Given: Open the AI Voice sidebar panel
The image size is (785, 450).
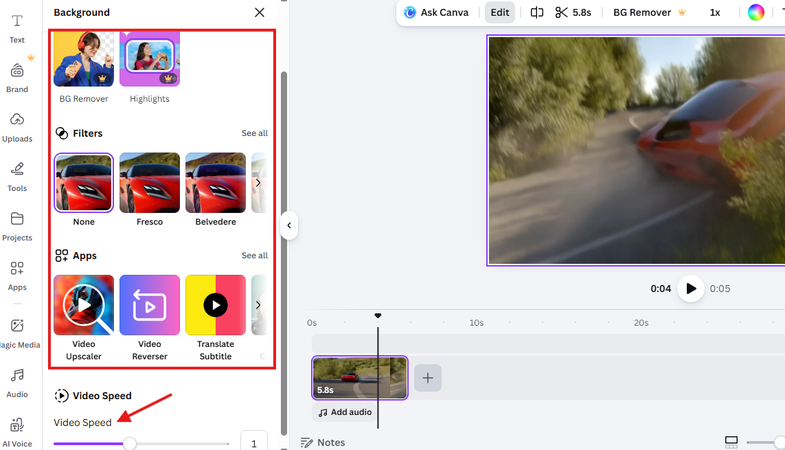Looking at the screenshot, I should tap(17, 432).
